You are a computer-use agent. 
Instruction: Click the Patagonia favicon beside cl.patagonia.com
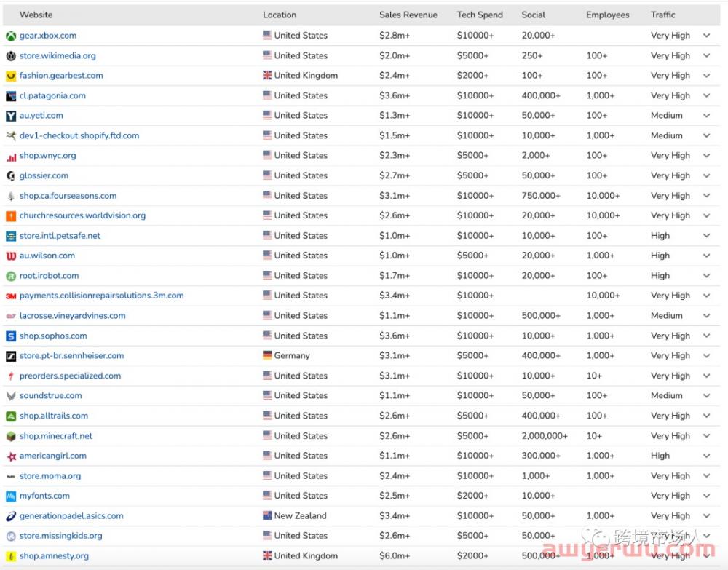11,95
